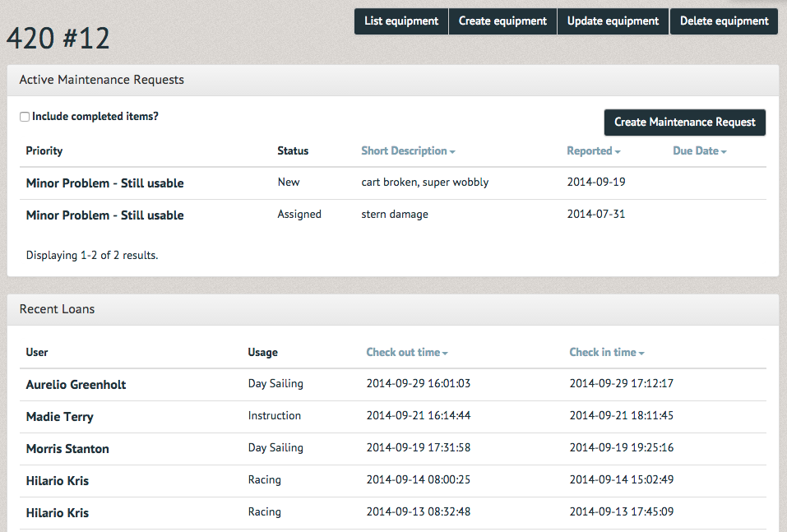Image resolution: width=787 pixels, height=532 pixels.
Task: Click check out time 2014-09-14 08:00:25
Action: click(418, 480)
